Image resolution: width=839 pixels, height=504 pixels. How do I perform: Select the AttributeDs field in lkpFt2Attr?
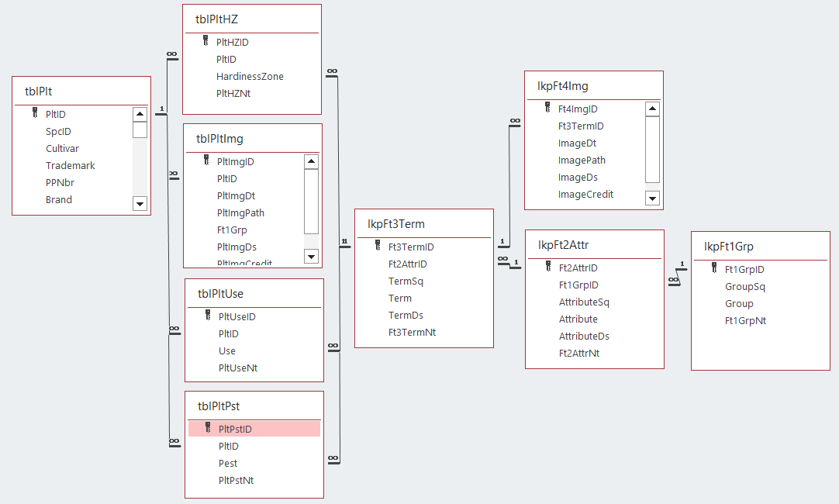584,337
